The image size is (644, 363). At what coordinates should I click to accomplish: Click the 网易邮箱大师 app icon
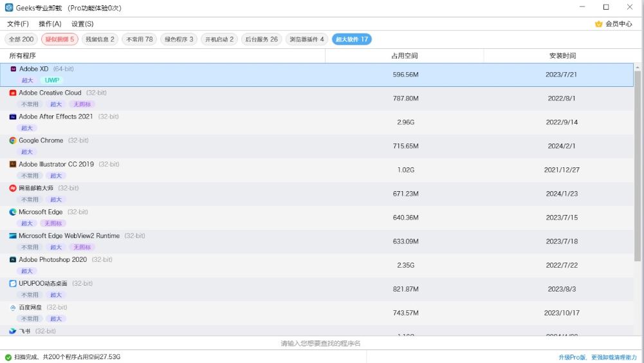[x=13, y=189]
